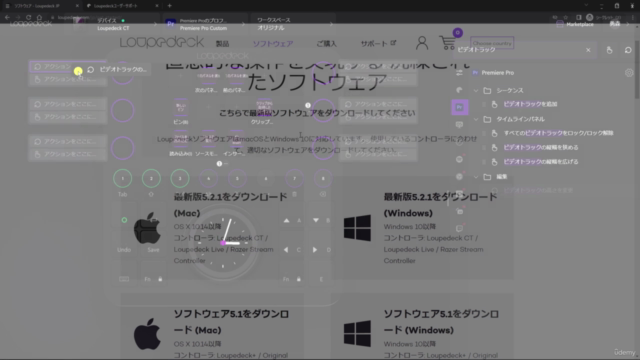Select round button 3 on the device layout
This screenshot has width=640, height=360.
tap(180, 178)
